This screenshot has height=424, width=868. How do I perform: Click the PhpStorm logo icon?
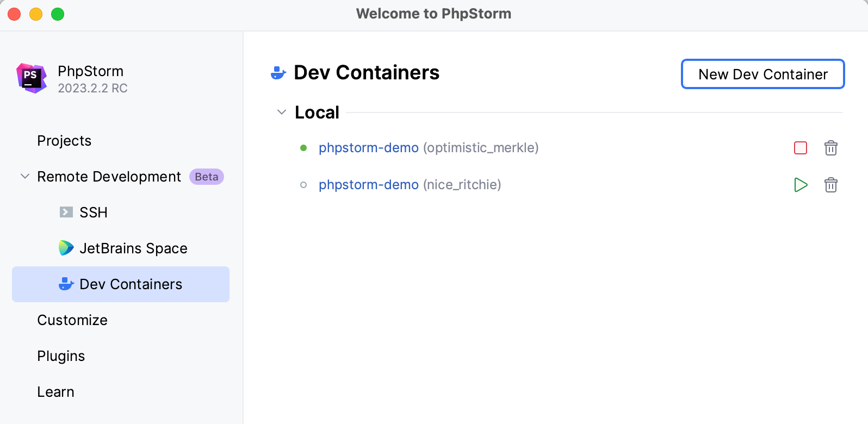click(32, 78)
